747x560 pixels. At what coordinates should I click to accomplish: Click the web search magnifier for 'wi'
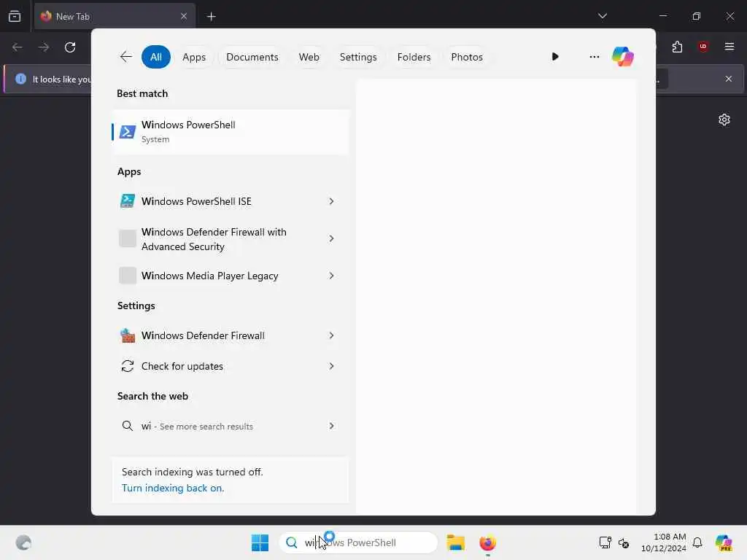(127, 426)
